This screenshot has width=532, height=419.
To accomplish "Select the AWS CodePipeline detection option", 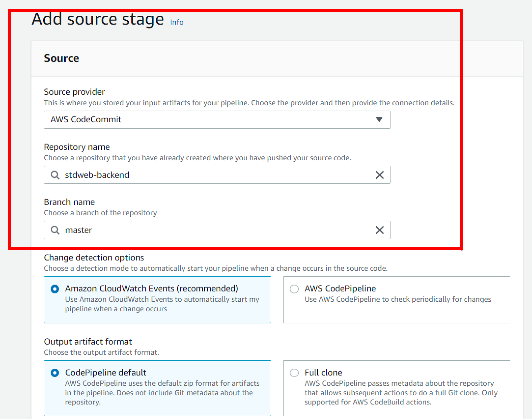I will pos(294,289).
